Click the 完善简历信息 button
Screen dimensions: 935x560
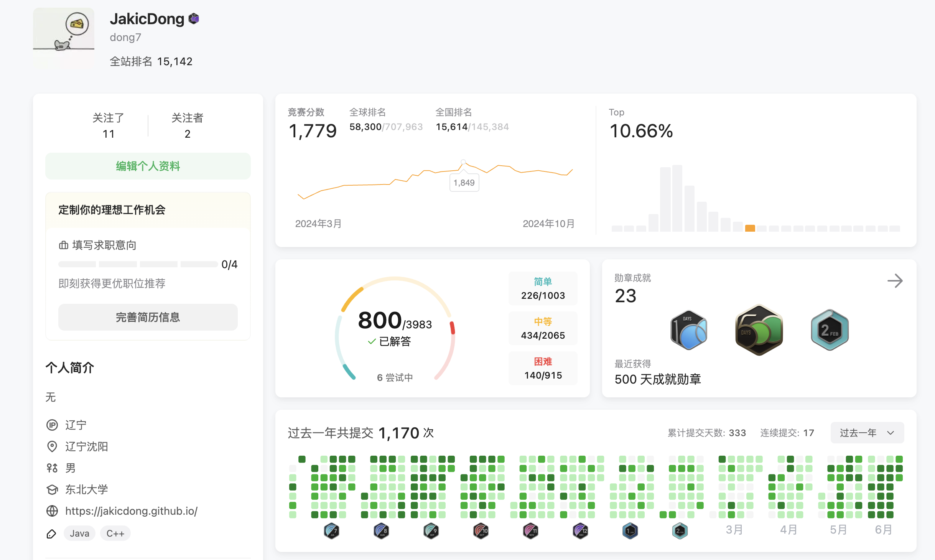[x=148, y=317]
